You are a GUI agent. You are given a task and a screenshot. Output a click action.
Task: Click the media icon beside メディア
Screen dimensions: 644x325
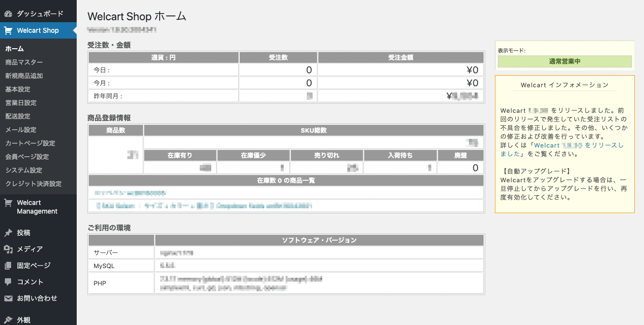[8, 249]
